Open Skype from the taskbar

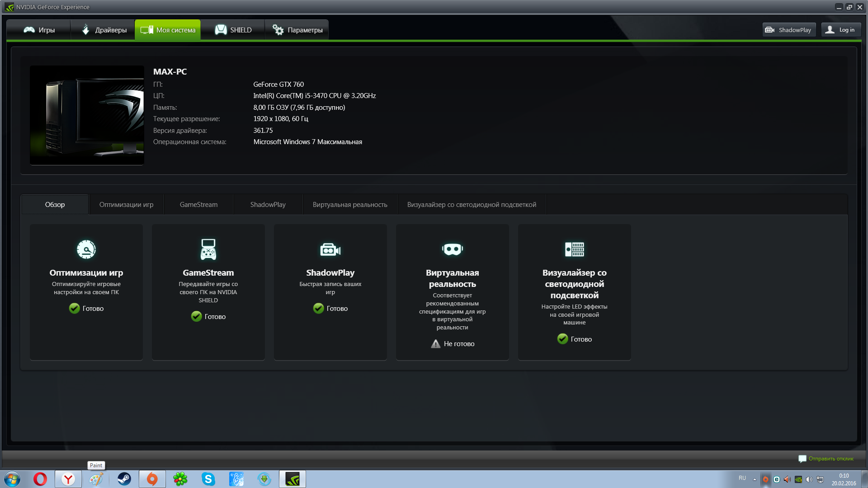coord(208,479)
